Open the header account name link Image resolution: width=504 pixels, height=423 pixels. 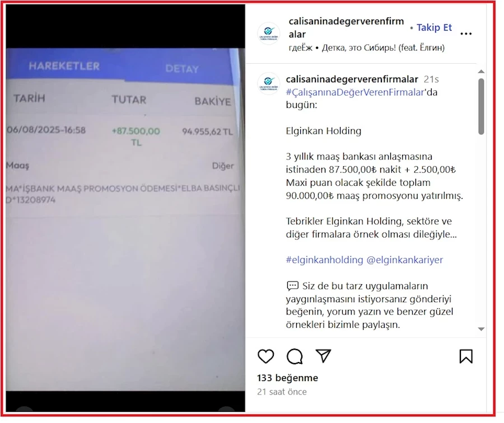[x=346, y=27]
